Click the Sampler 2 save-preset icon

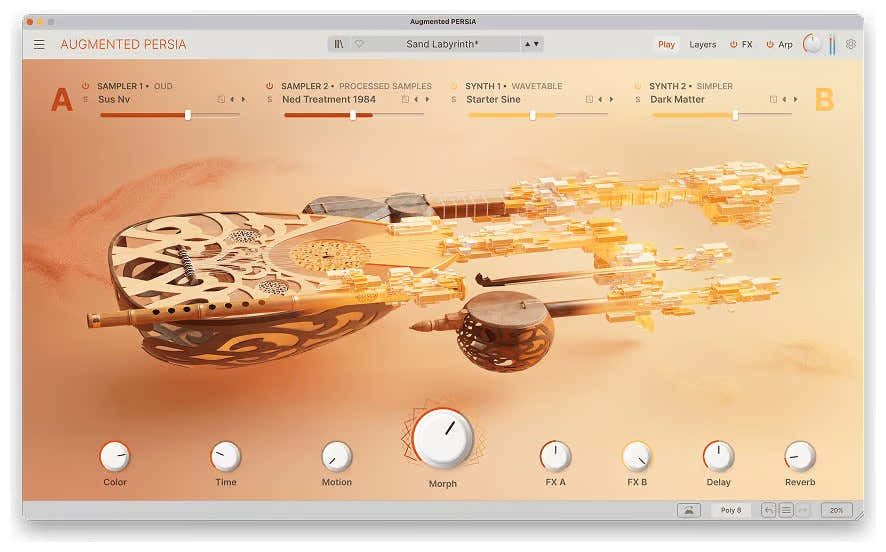(x=405, y=99)
